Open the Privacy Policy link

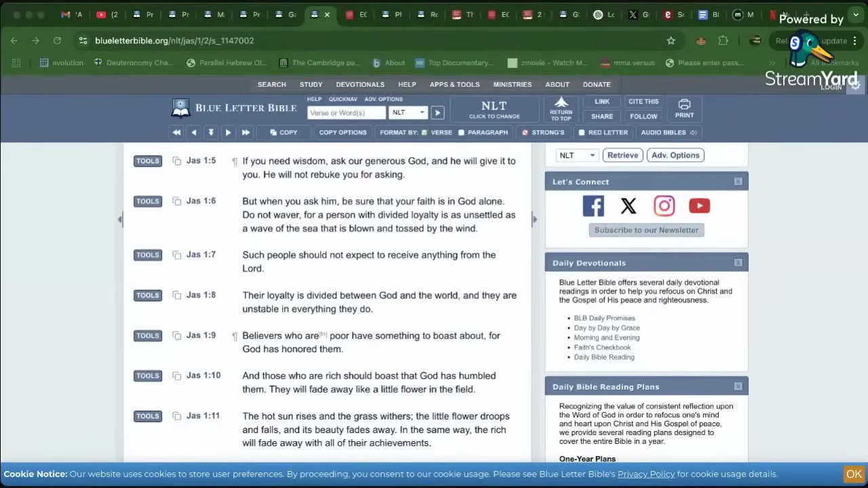click(x=646, y=474)
